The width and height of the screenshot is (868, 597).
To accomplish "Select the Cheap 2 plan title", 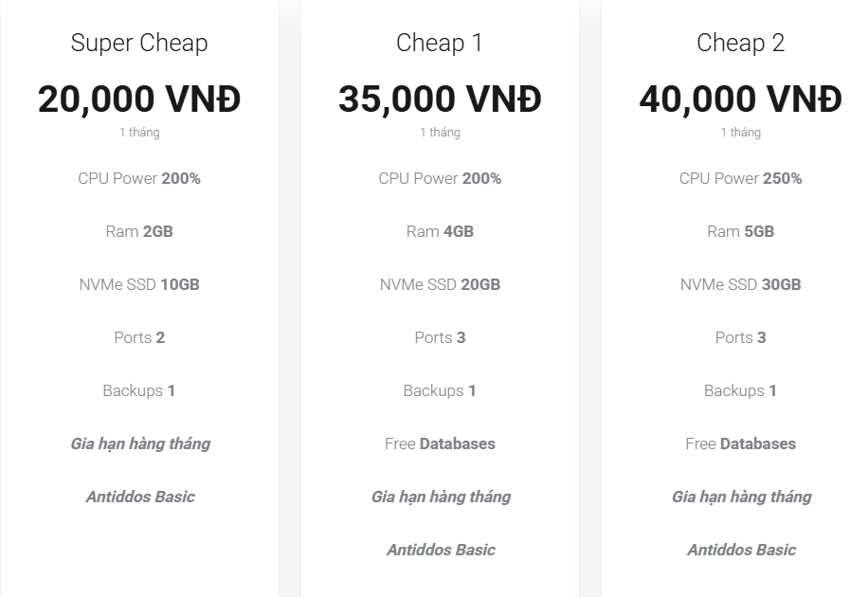I will (740, 43).
